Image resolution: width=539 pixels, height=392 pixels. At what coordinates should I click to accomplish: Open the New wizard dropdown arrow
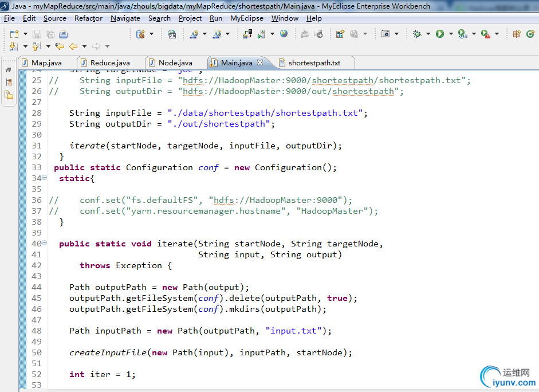tap(25, 34)
